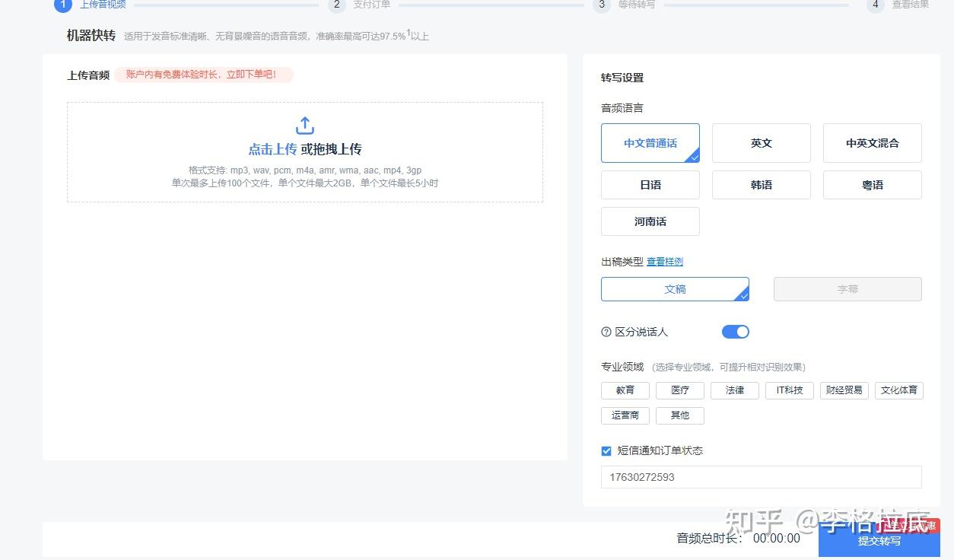Select 河南话 dialect option
954x560 pixels.
(650, 221)
